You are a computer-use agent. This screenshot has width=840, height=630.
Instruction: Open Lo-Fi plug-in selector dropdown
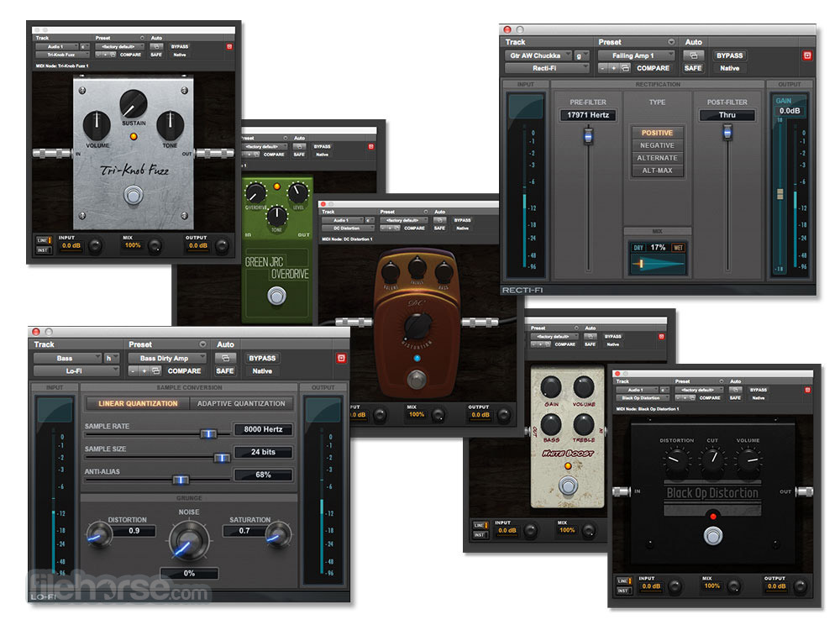pyautogui.click(x=76, y=370)
